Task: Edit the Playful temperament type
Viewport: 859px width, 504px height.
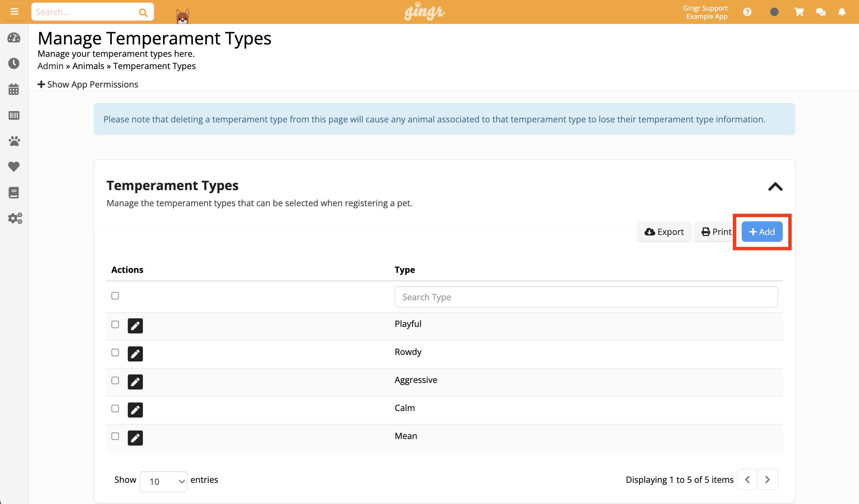Action: click(135, 326)
